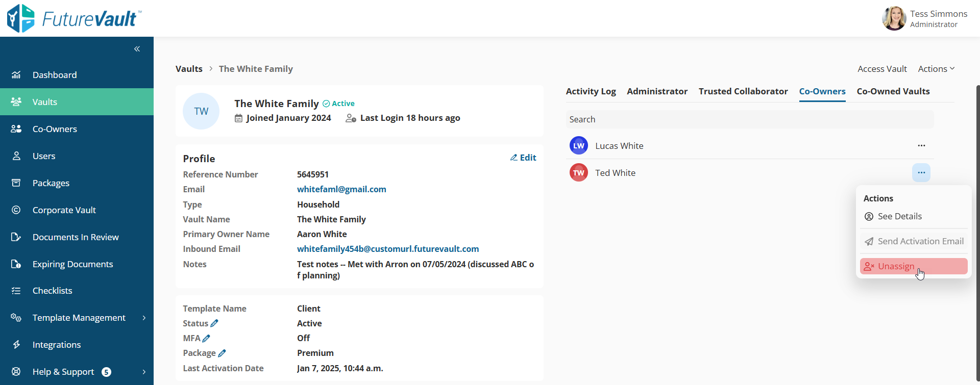980x385 pixels.
Task: Click Tess Simmons profile avatar
Action: coord(894,18)
